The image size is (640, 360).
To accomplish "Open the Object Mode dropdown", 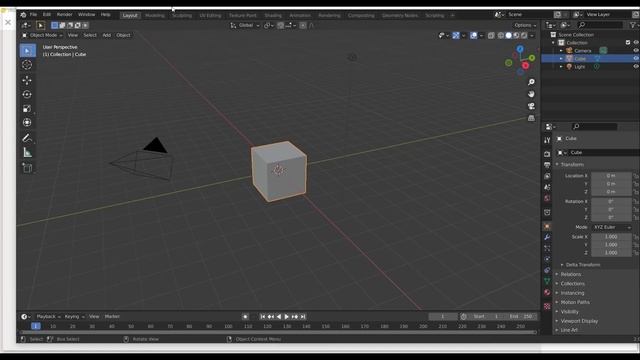I will click(42, 36).
